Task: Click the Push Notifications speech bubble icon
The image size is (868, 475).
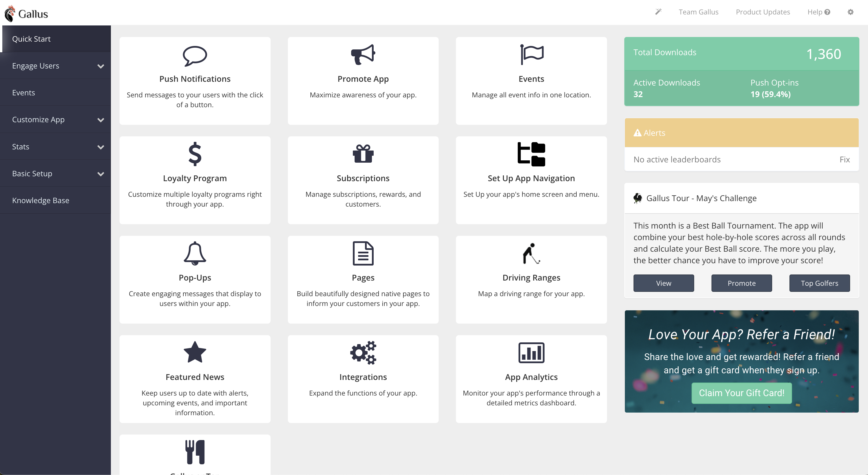Action: [195, 56]
